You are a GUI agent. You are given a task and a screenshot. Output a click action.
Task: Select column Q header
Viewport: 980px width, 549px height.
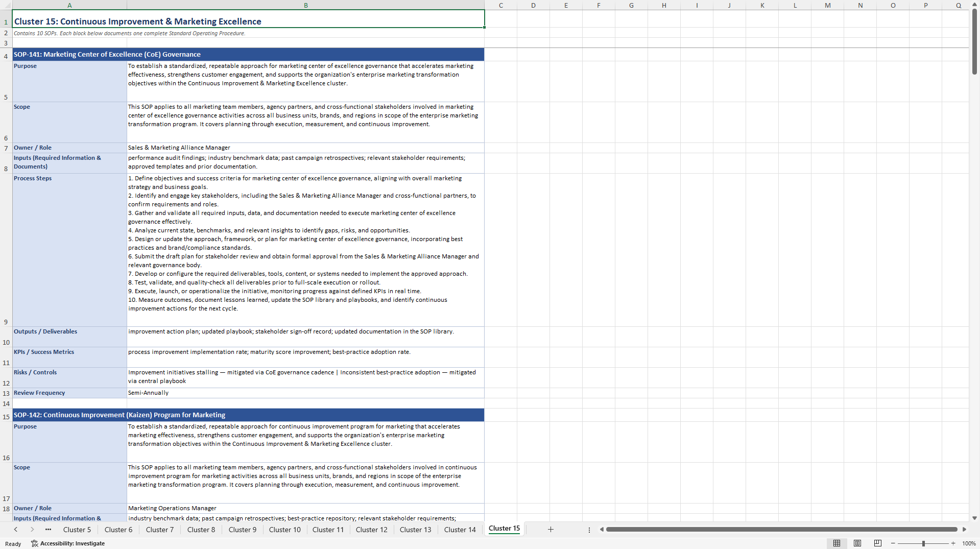pos(955,5)
